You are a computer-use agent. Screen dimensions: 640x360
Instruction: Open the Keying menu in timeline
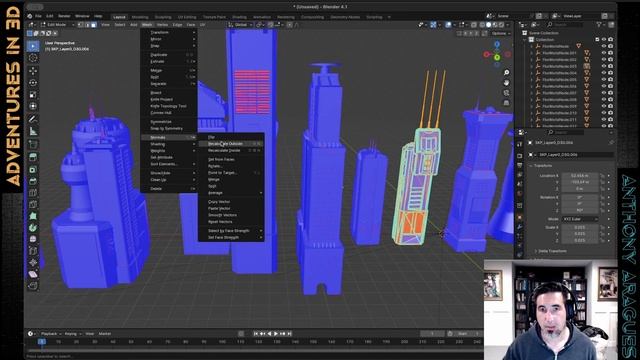(x=72, y=334)
